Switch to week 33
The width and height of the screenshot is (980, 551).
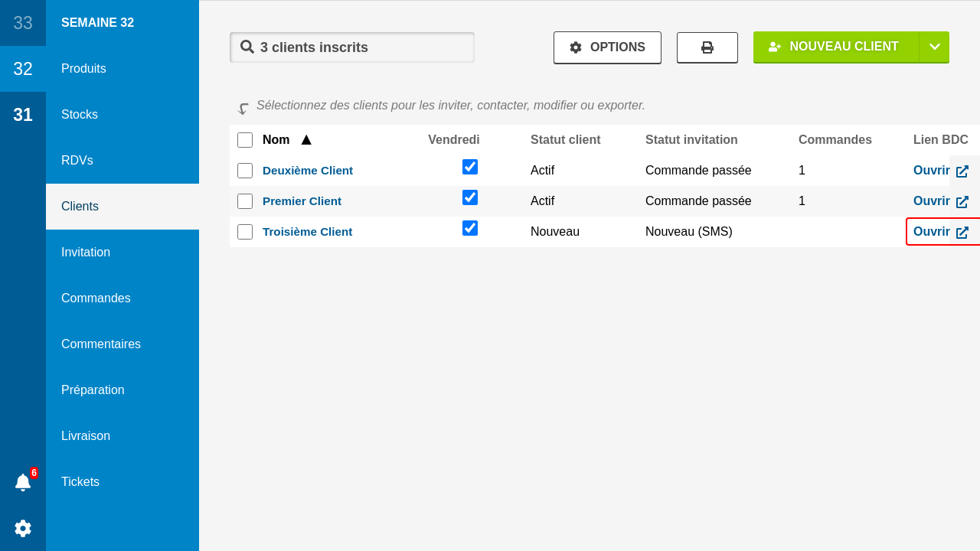[23, 23]
